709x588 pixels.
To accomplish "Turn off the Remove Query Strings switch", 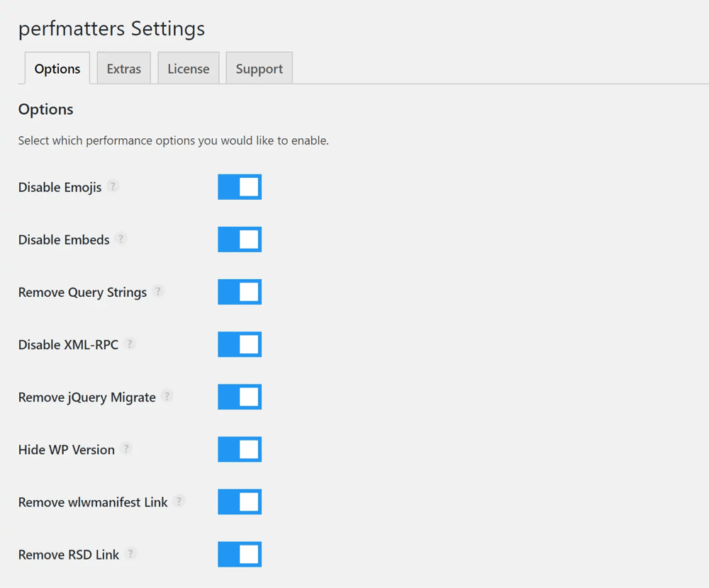I will tap(240, 291).
